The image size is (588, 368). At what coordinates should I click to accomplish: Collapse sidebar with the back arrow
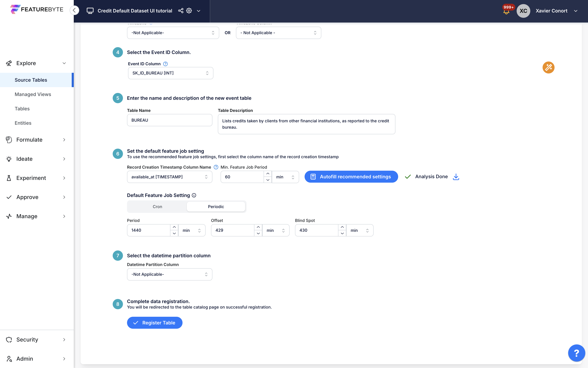[x=74, y=10]
